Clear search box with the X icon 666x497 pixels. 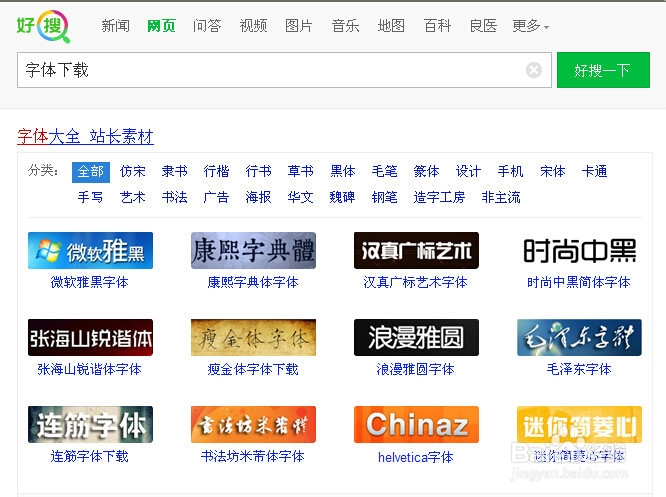[x=533, y=70]
